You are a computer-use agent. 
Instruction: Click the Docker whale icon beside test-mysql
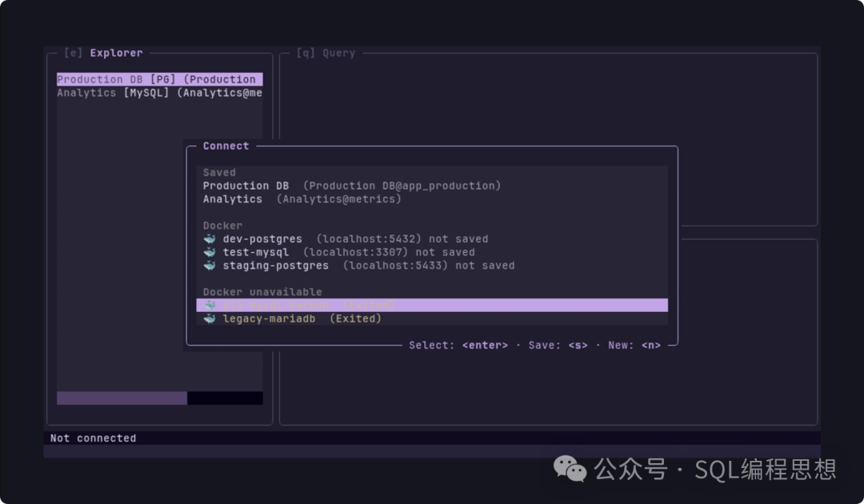click(210, 252)
